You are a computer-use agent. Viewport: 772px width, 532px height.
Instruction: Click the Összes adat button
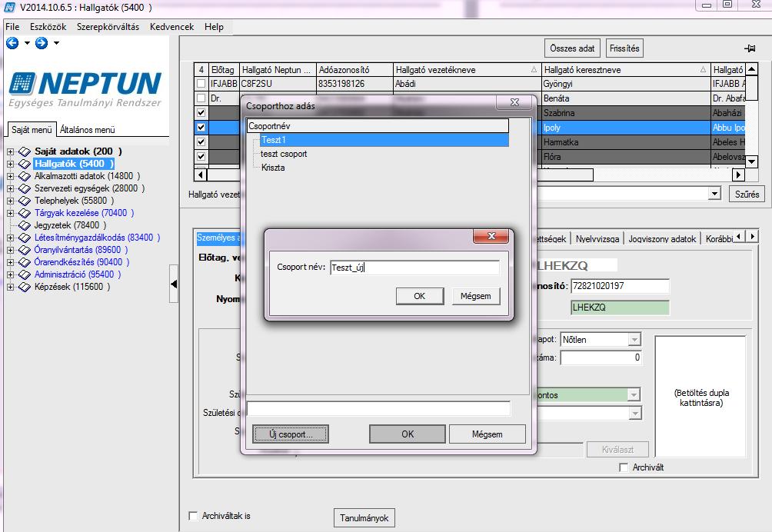(573, 48)
